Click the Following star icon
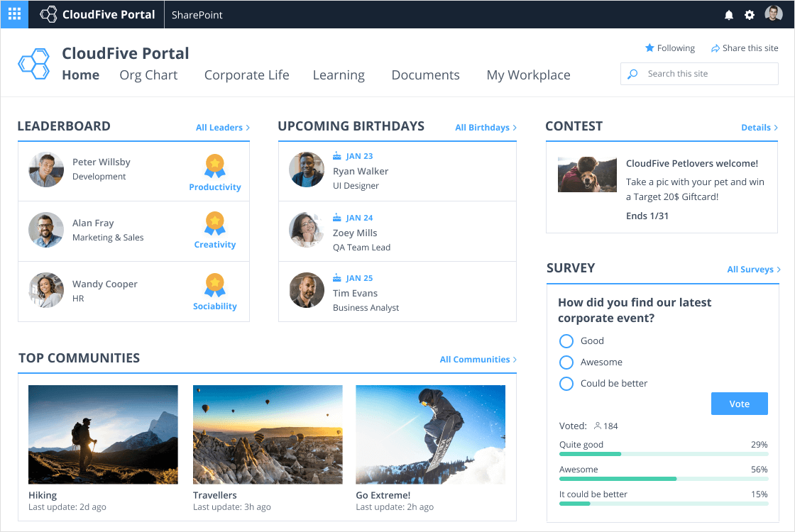This screenshot has width=795, height=532. coord(649,48)
